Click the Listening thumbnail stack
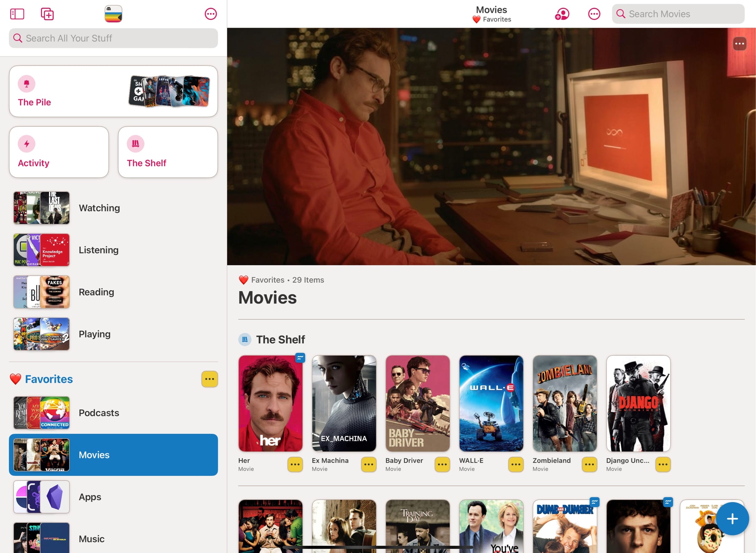This screenshot has height=553, width=756. coord(42,250)
